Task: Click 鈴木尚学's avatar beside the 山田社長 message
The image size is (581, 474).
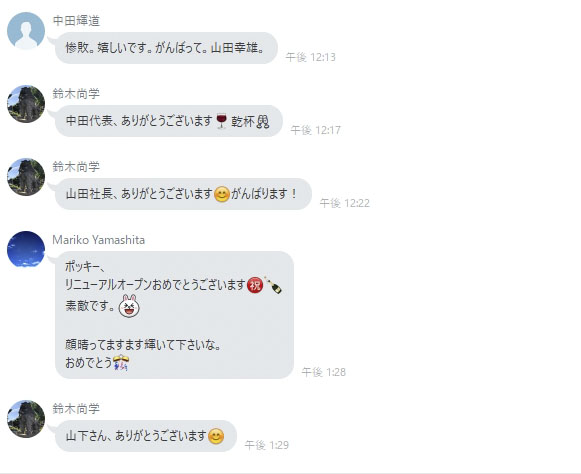Action: coord(26,177)
